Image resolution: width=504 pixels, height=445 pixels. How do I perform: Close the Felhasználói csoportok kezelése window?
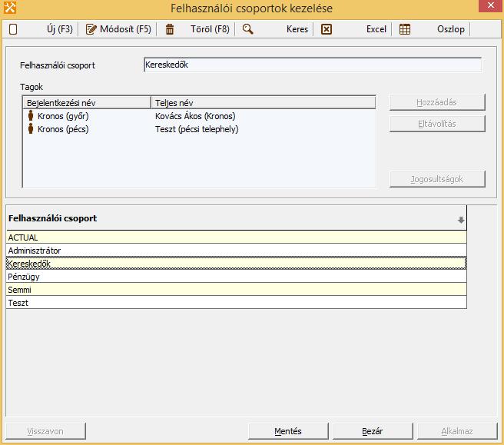point(490,6)
